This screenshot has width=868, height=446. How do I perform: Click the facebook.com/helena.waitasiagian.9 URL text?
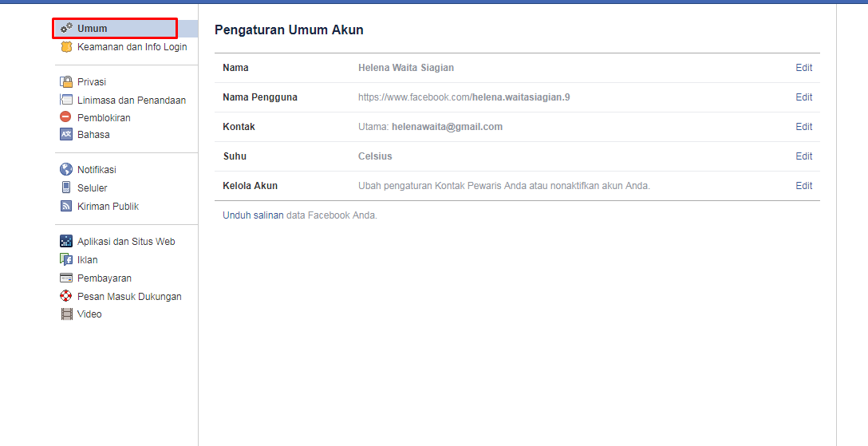pyautogui.click(x=464, y=97)
